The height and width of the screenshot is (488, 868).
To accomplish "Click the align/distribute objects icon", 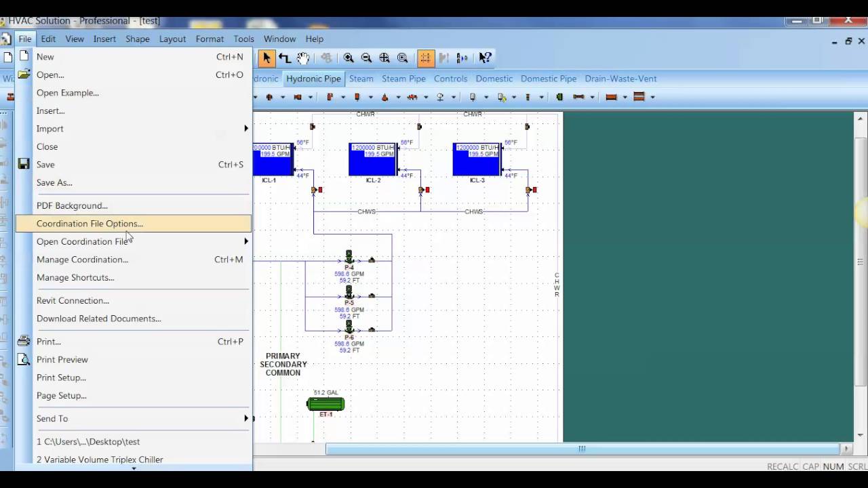I will point(462,58).
